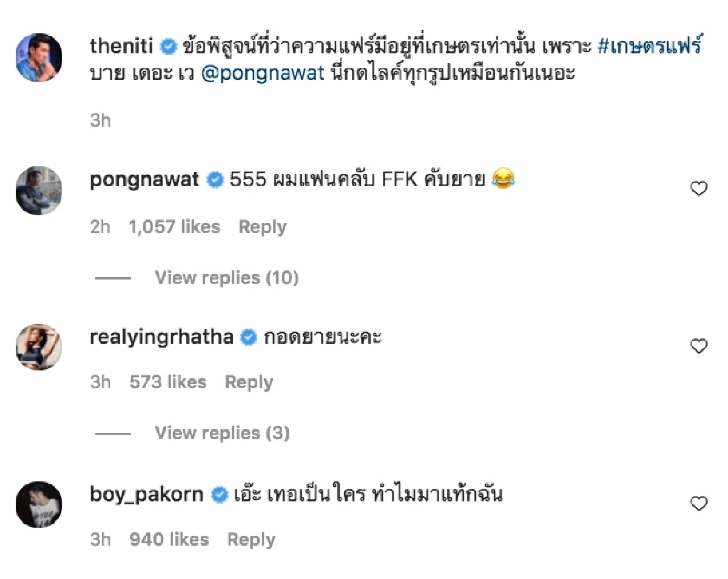Click the verified badge beside pongnawat
This screenshot has height=579, width=728.
point(215,179)
